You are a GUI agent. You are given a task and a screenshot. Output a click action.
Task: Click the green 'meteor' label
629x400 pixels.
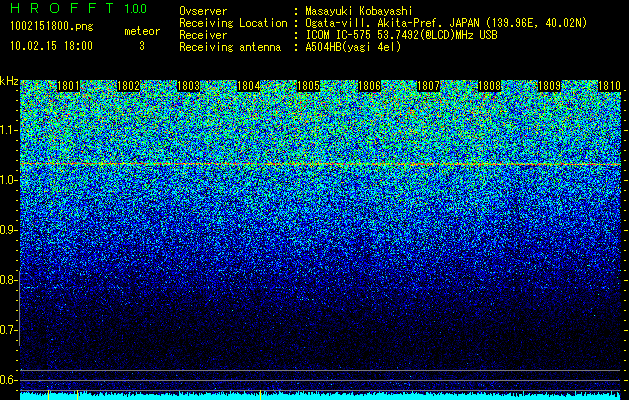pyautogui.click(x=142, y=31)
